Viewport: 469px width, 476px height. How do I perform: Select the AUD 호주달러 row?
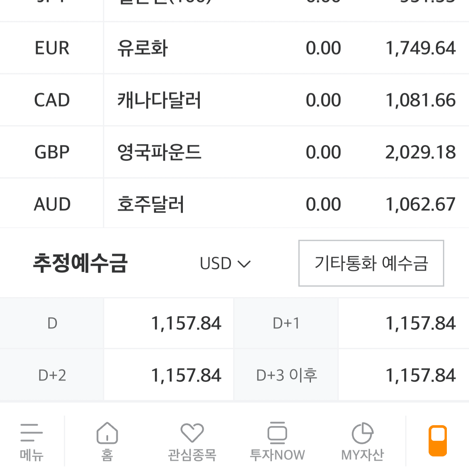pos(234,204)
